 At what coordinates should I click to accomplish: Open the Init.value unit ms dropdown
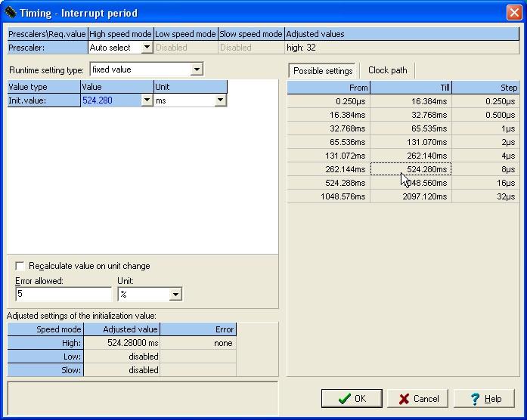[x=220, y=100]
